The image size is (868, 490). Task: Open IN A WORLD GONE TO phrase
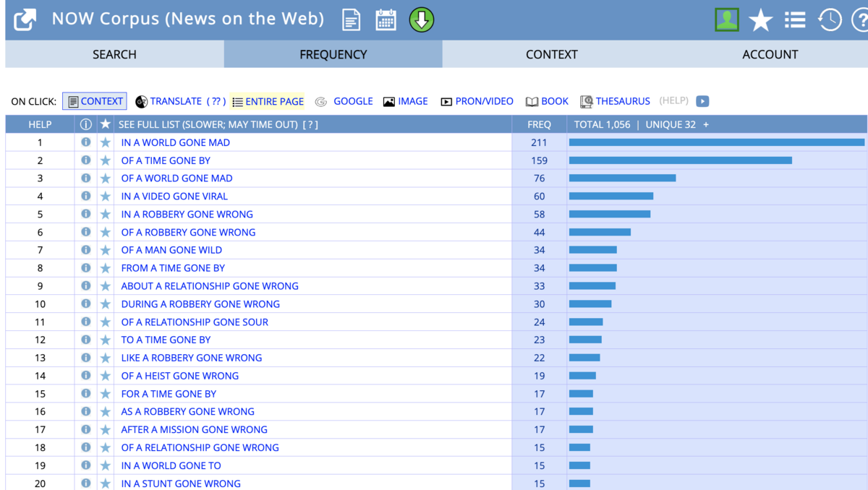171,465
